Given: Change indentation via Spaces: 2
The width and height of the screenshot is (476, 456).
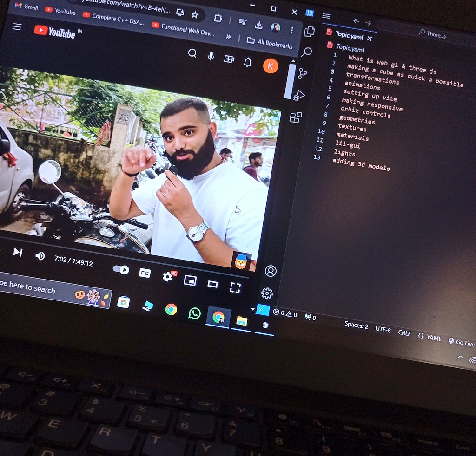Looking at the screenshot, I should [356, 326].
